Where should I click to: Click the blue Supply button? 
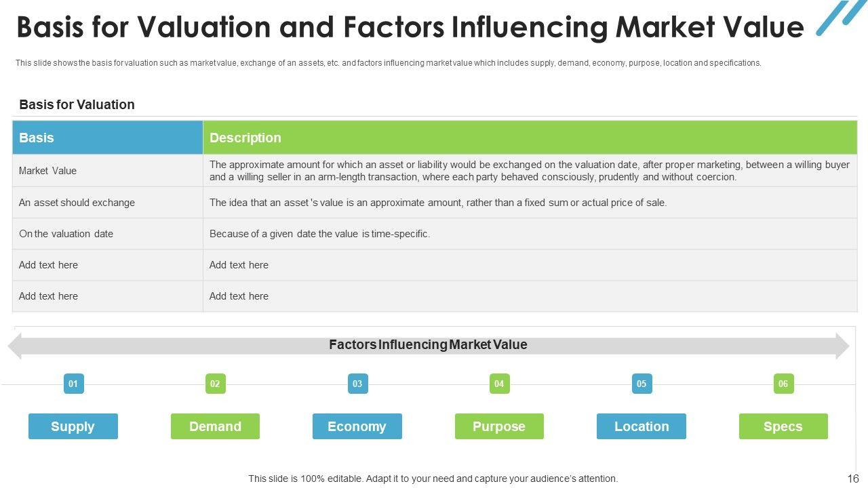pyautogui.click(x=73, y=426)
